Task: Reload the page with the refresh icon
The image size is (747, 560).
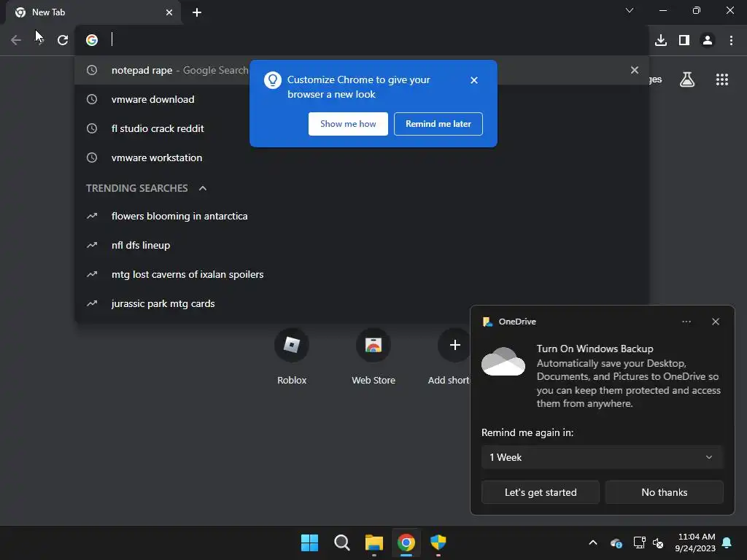Action: tap(63, 40)
